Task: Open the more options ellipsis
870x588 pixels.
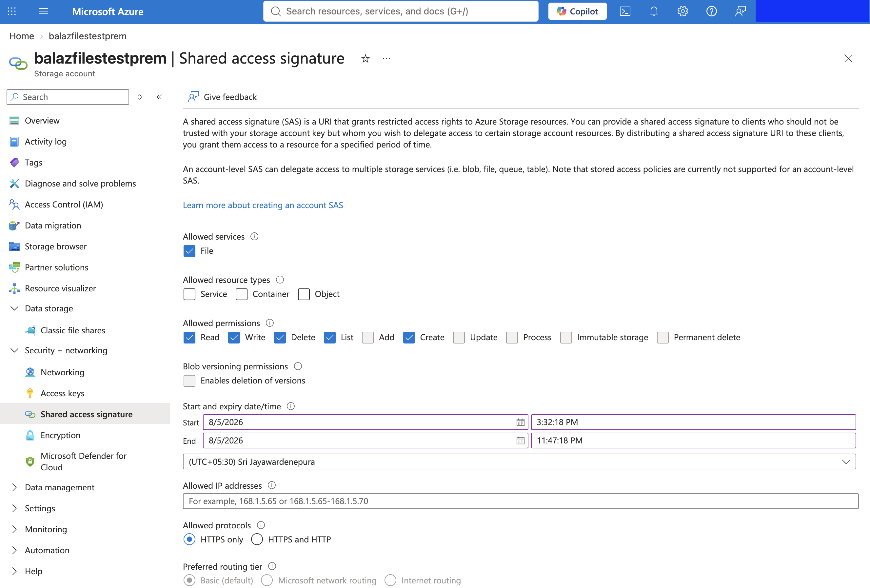Action: point(386,59)
